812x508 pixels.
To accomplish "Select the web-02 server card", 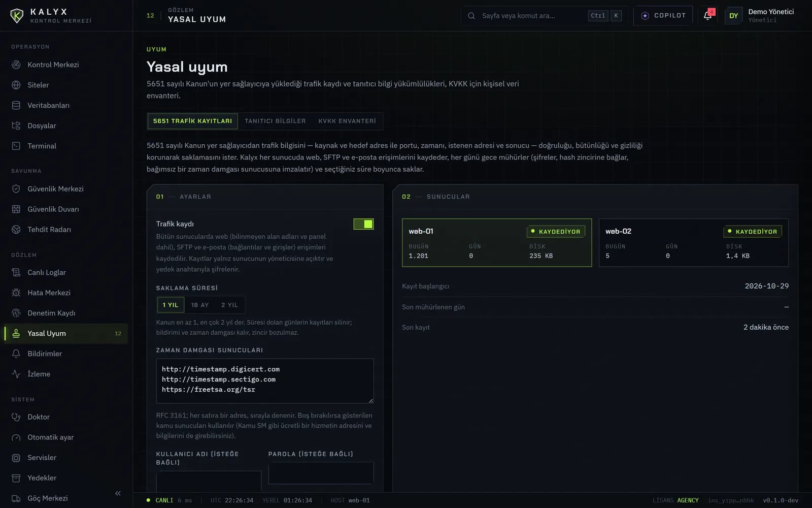I will coord(694,243).
